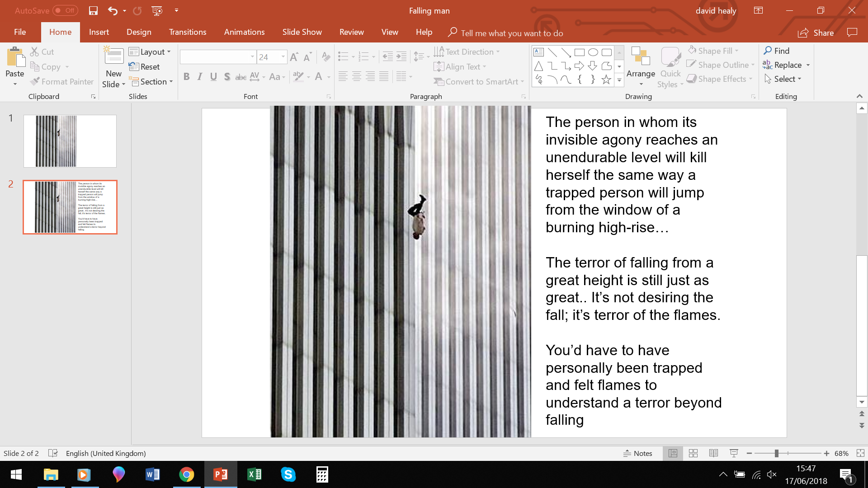Click Start From Beginning presentation icon
This screenshot has width=868, height=488.
pos(157,10)
